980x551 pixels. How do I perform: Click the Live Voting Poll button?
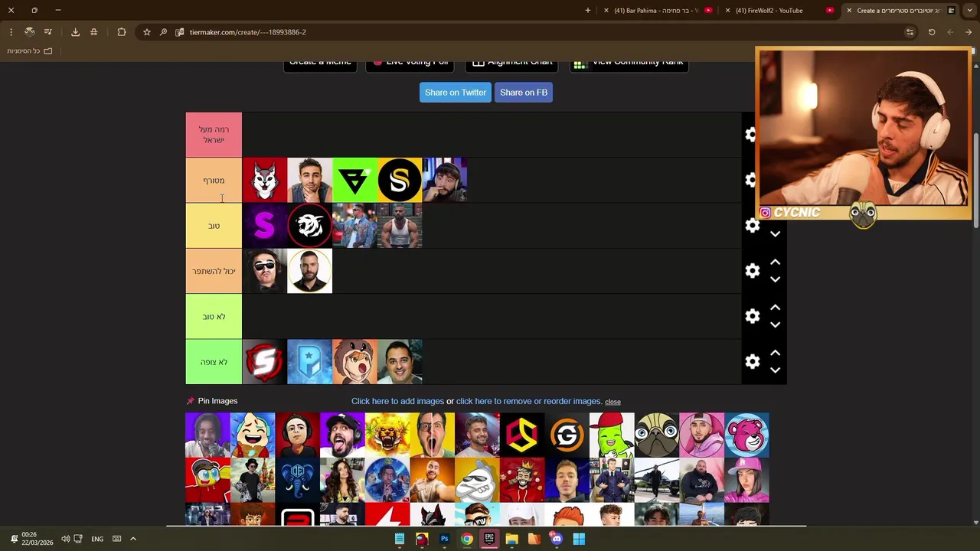[x=410, y=64]
